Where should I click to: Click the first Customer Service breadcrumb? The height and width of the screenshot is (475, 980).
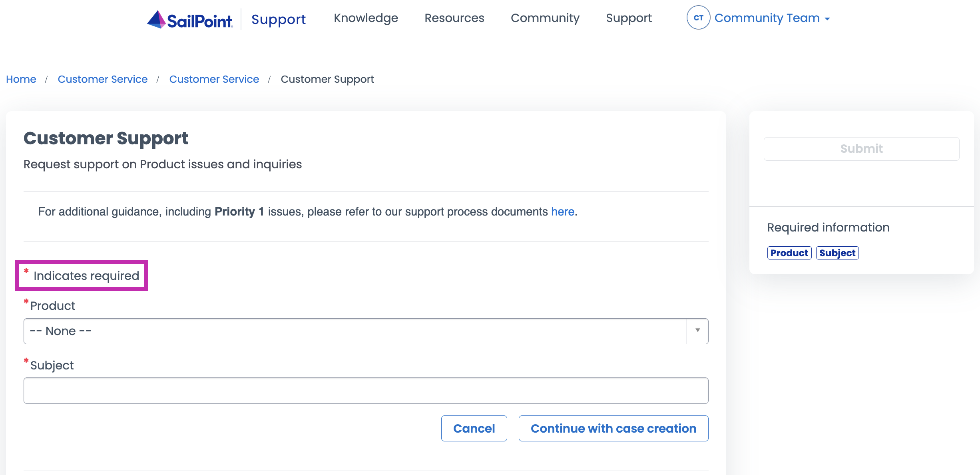[103, 79]
